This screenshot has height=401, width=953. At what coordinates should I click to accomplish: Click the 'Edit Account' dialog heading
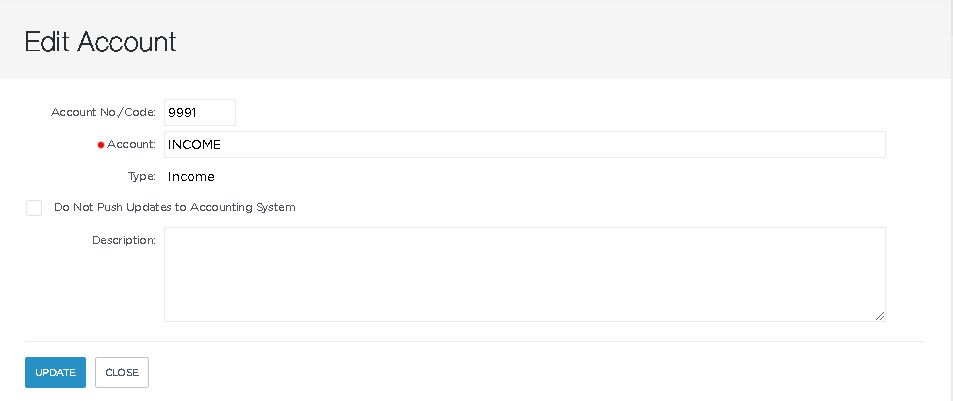pyautogui.click(x=100, y=42)
